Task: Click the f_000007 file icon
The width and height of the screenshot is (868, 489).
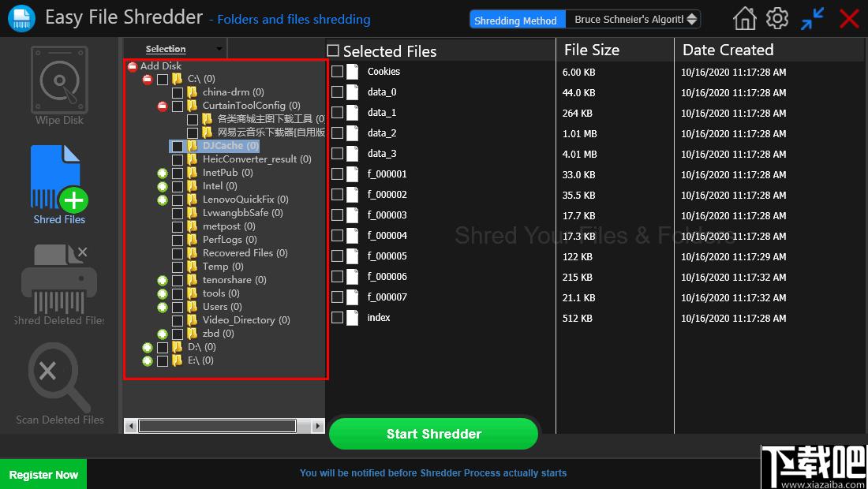Action: [353, 297]
